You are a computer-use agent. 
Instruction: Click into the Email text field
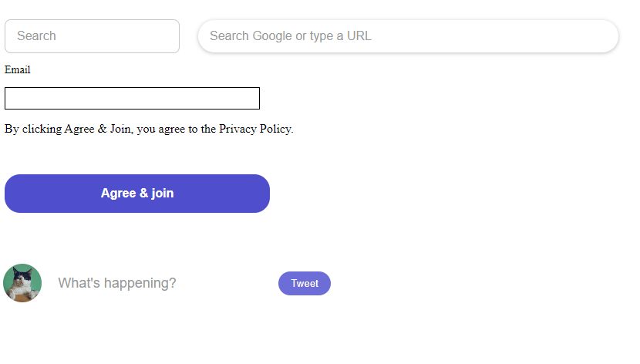click(x=133, y=99)
